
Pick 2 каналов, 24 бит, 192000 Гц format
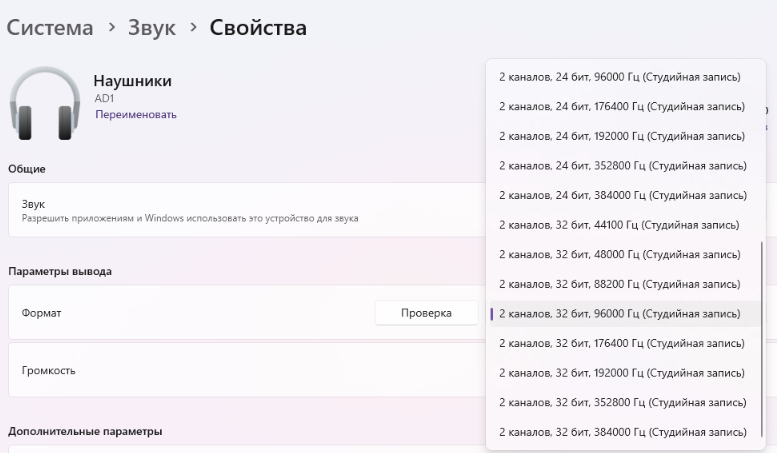pyautogui.click(x=621, y=136)
